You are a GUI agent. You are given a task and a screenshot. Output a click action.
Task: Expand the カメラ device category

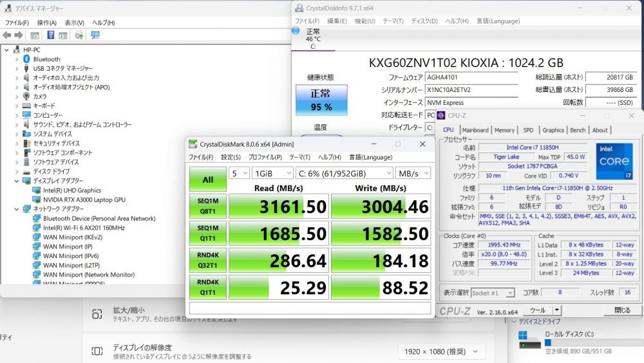[17, 97]
